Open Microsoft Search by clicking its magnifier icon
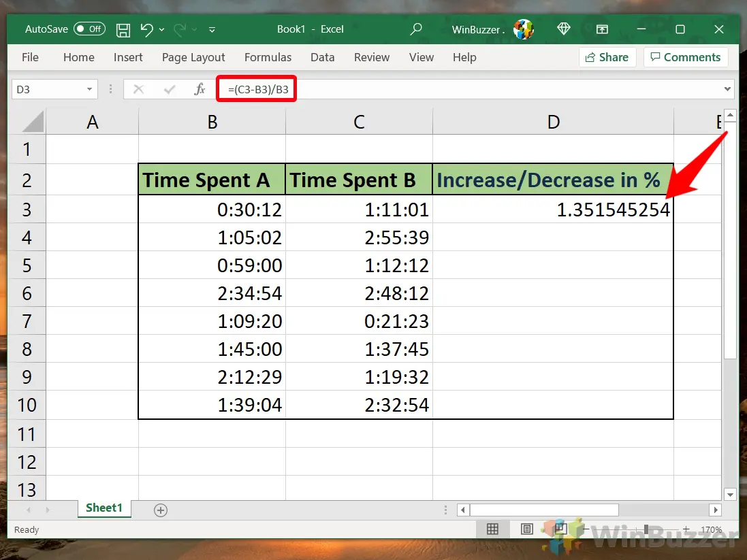Viewport: 747px width, 560px height. [x=416, y=29]
